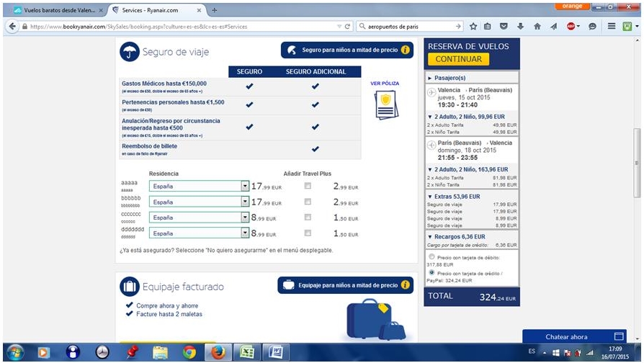Click the Adblock Plus ABP icon
This screenshot has width=644, height=363.
pyautogui.click(x=571, y=26)
